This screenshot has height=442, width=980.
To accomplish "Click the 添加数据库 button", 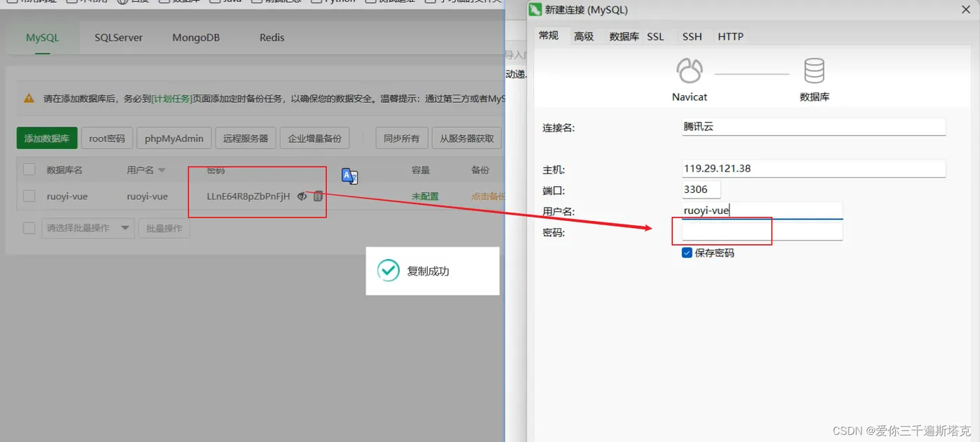I will 47,138.
